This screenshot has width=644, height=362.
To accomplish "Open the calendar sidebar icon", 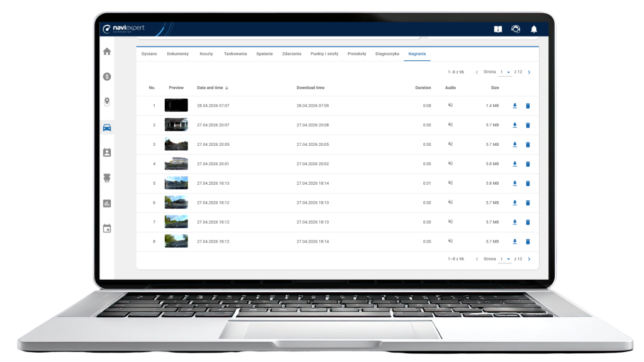I will pyautogui.click(x=107, y=229).
